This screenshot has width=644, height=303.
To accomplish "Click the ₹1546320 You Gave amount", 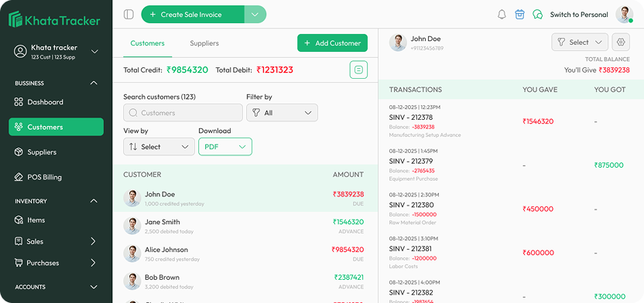I will pos(538,121).
